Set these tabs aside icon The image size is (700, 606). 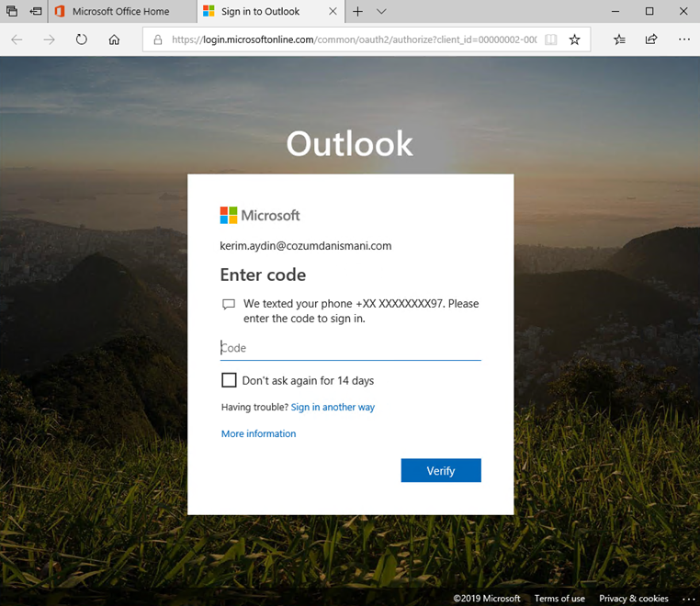click(36, 11)
